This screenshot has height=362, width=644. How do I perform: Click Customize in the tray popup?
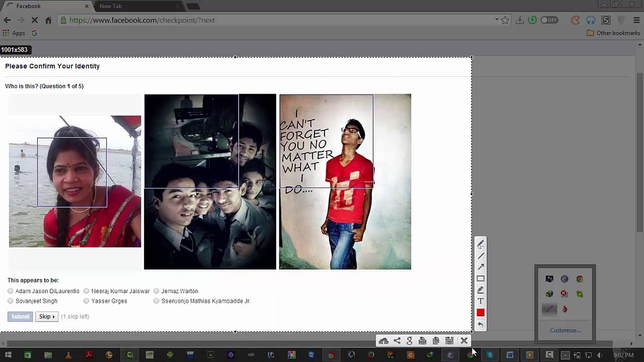[x=565, y=330]
